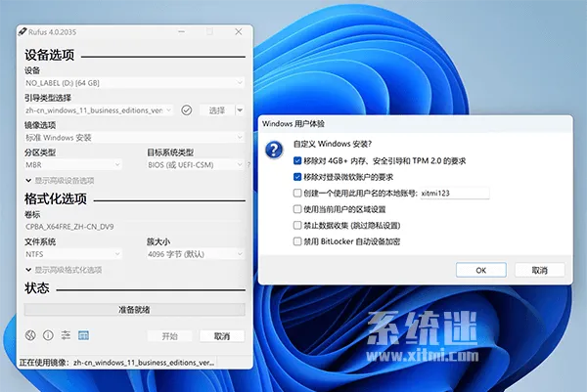Open the Rufus About info icon
Viewport: 587px width, 392px height.
tap(48, 335)
